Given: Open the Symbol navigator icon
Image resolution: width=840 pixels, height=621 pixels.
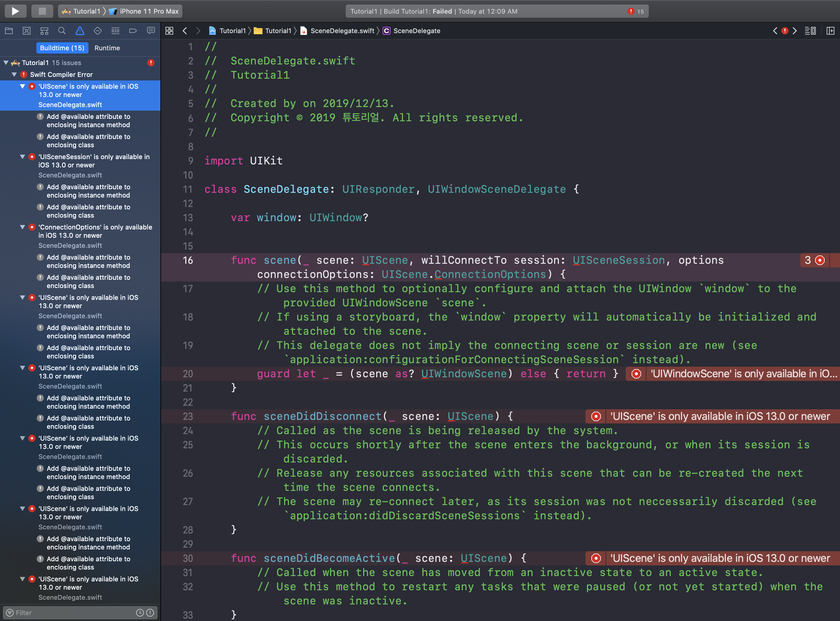Looking at the screenshot, I should [44, 31].
